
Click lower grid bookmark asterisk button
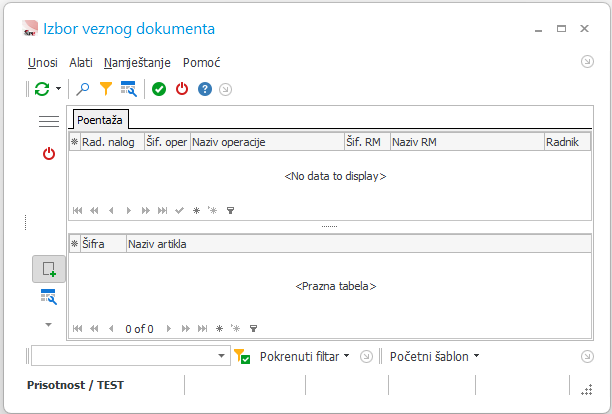pos(219,329)
